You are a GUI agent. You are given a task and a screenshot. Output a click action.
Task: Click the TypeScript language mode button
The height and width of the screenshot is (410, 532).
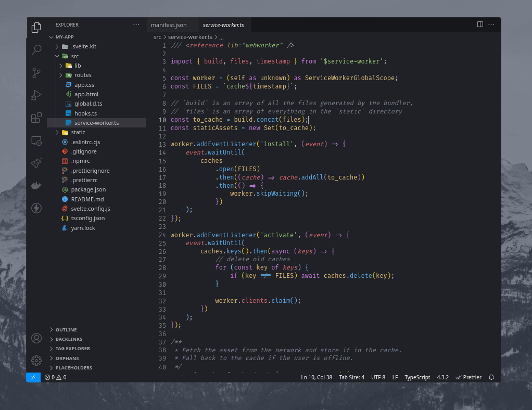(417, 377)
